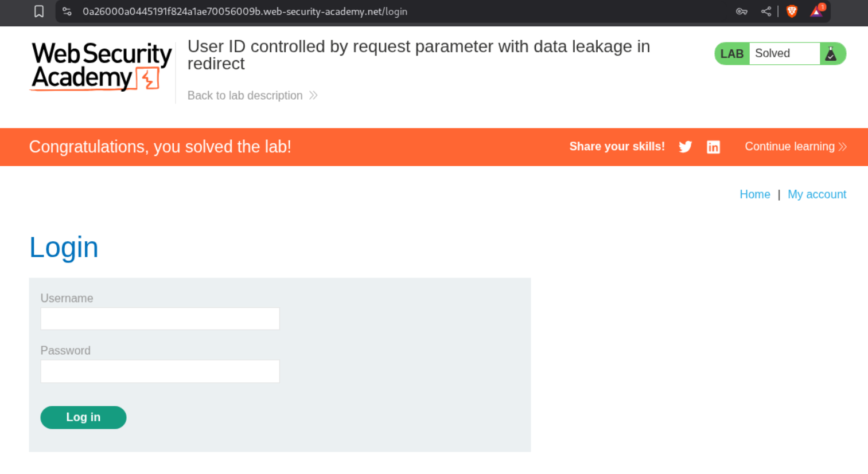Open the browser share icon
Screen dimensions: 868x474
pyautogui.click(x=766, y=11)
